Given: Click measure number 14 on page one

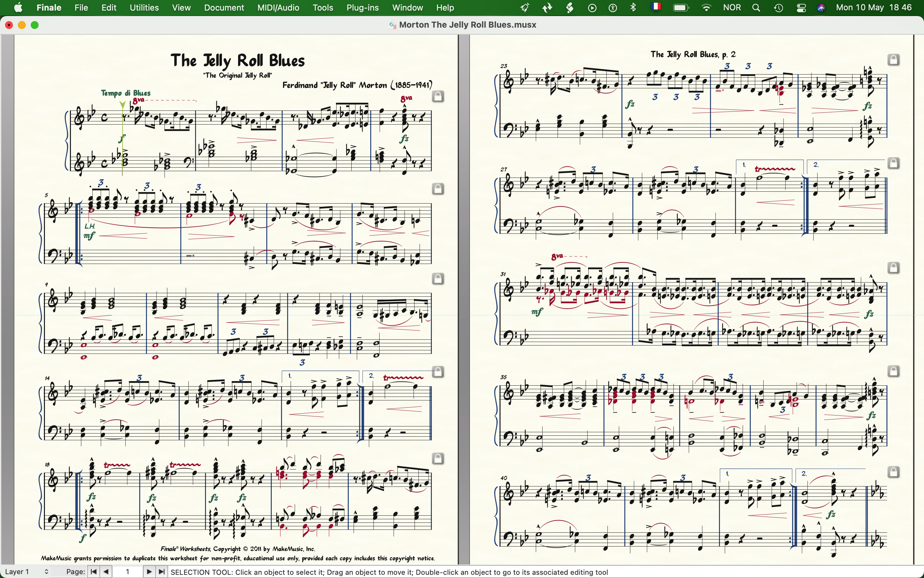Looking at the screenshot, I should coord(47,378).
